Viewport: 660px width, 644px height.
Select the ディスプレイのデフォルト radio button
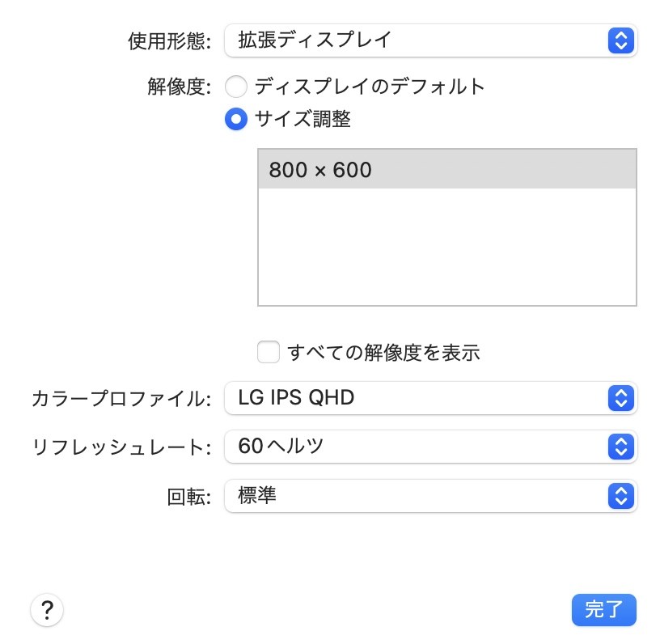(x=235, y=87)
